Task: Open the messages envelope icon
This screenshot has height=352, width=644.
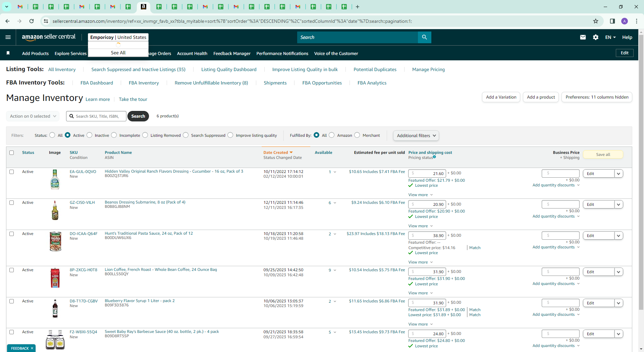Action: click(583, 37)
